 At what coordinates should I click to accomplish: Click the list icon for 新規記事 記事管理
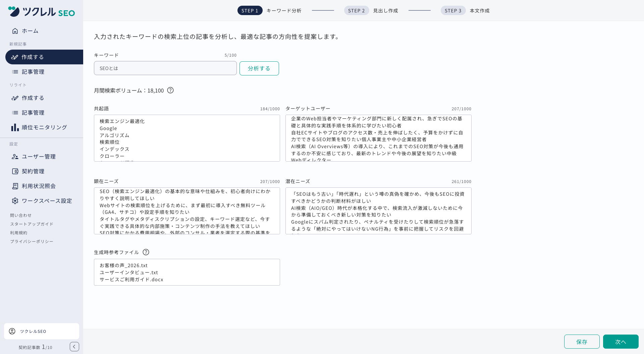tap(15, 72)
